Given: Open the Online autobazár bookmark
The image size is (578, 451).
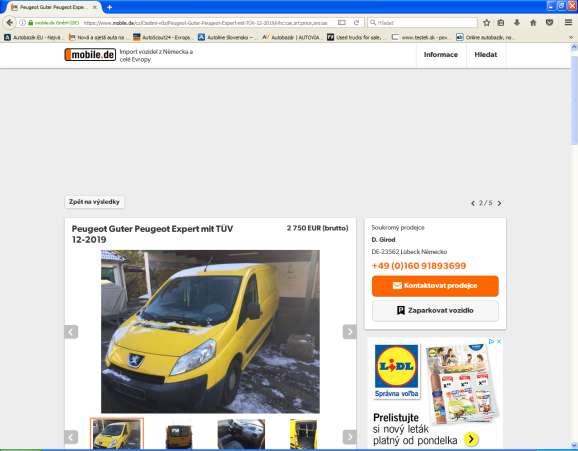Looking at the screenshot, I should [x=484, y=37].
